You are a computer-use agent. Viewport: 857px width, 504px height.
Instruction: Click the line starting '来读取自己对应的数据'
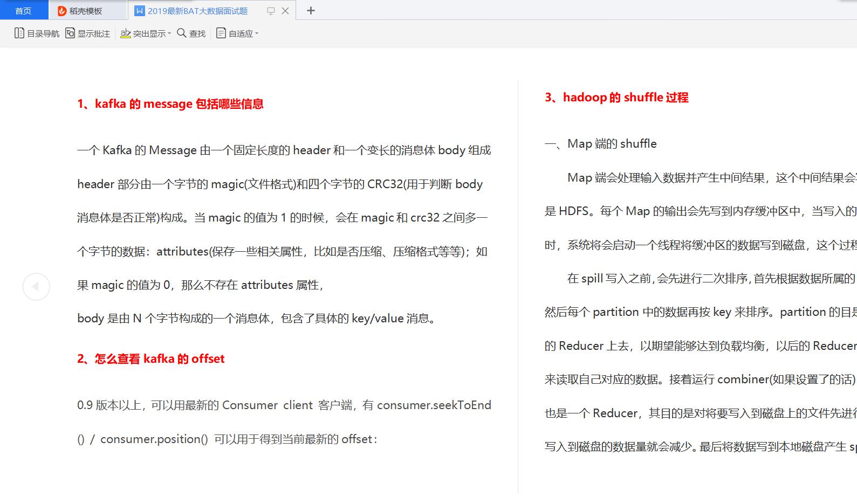(x=701, y=379)
